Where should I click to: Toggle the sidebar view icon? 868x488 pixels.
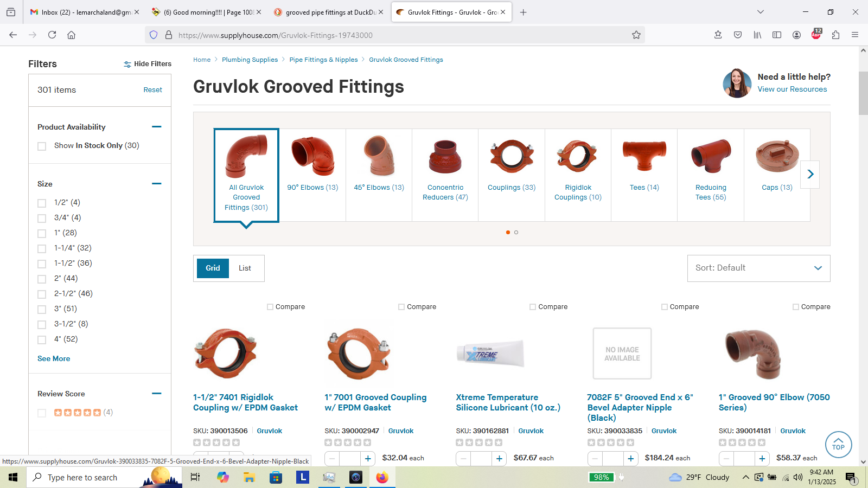[x=777, y=35]
